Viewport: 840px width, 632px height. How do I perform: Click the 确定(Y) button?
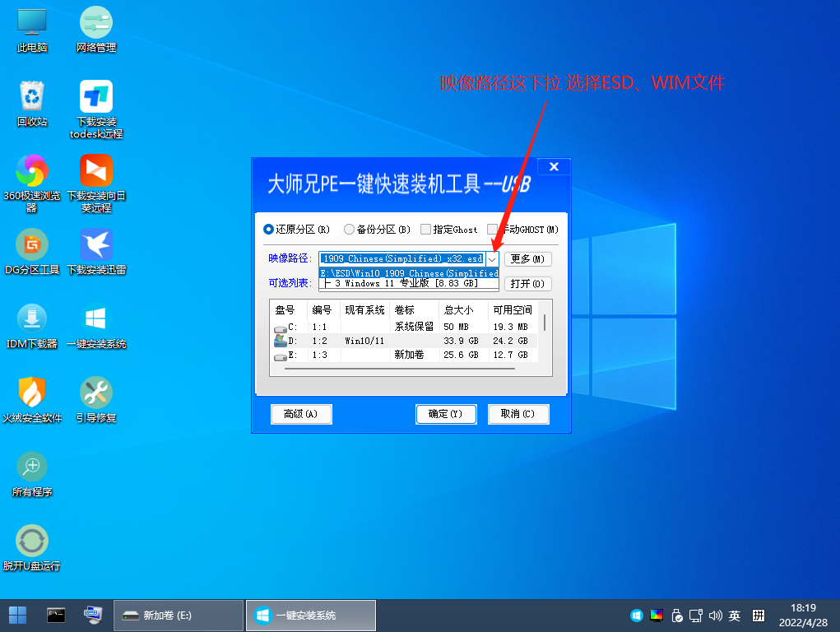coord(445,414)
